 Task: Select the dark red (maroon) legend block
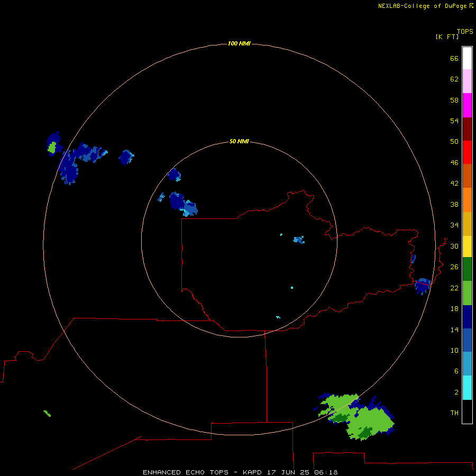tap(467, 129)
